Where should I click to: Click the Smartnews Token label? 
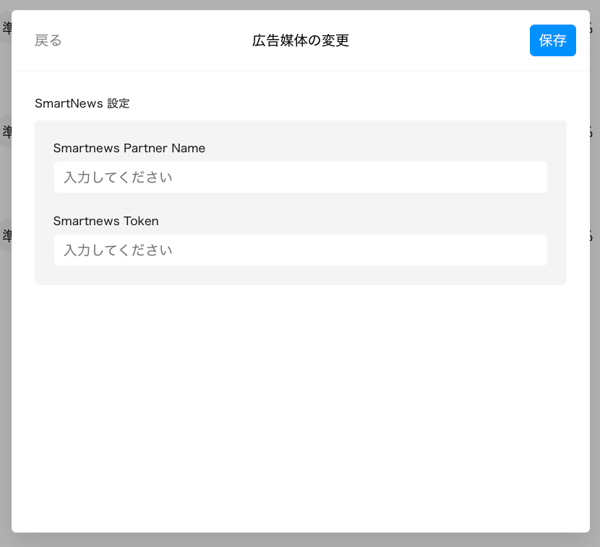coord(106,221)
